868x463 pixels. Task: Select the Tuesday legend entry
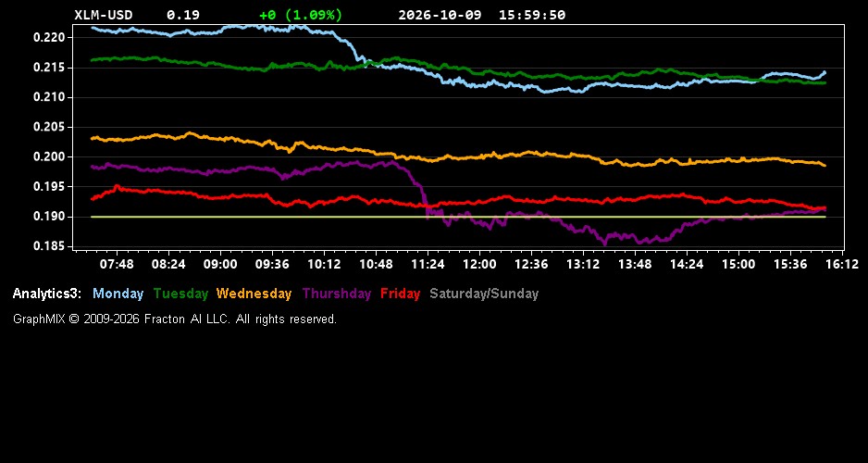(181, 294)
